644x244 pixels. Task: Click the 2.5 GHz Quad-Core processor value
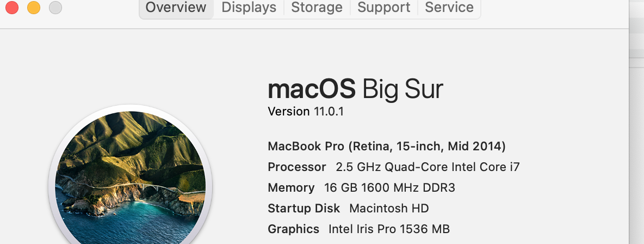click(428, 167)
